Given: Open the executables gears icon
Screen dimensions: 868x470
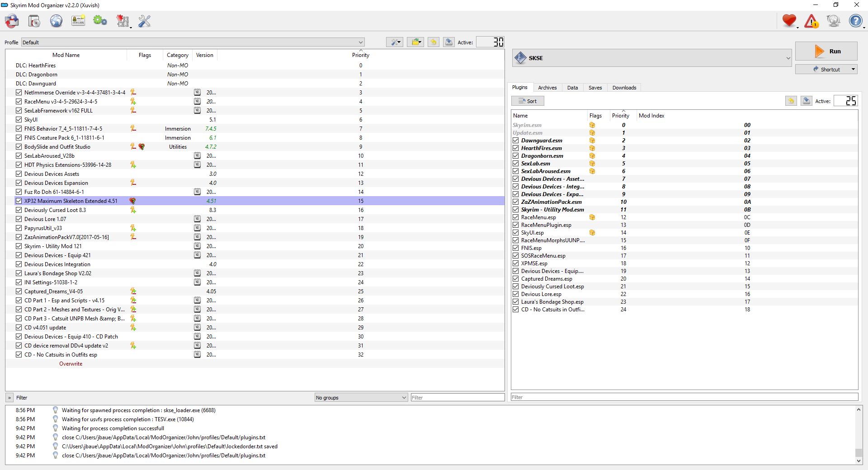Looking at the screenshot, I should coord(100,21).
